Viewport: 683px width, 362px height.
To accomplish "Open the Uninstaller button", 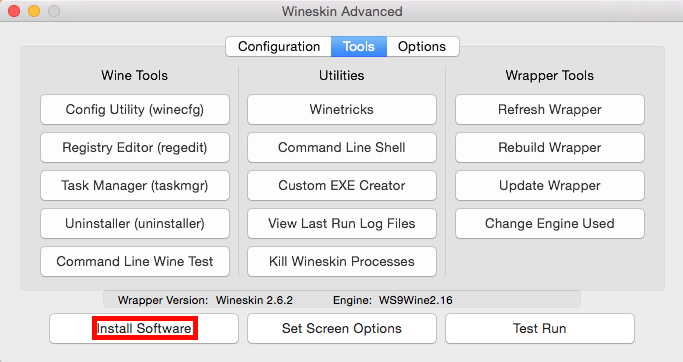I will pos(135,223).
